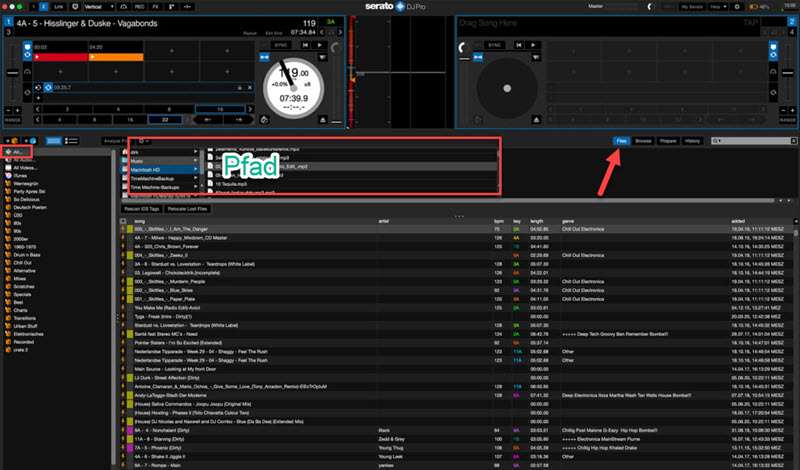Select 32 beat loop roll on left deck
Screen dimensions: 800x470
(165, 119)
